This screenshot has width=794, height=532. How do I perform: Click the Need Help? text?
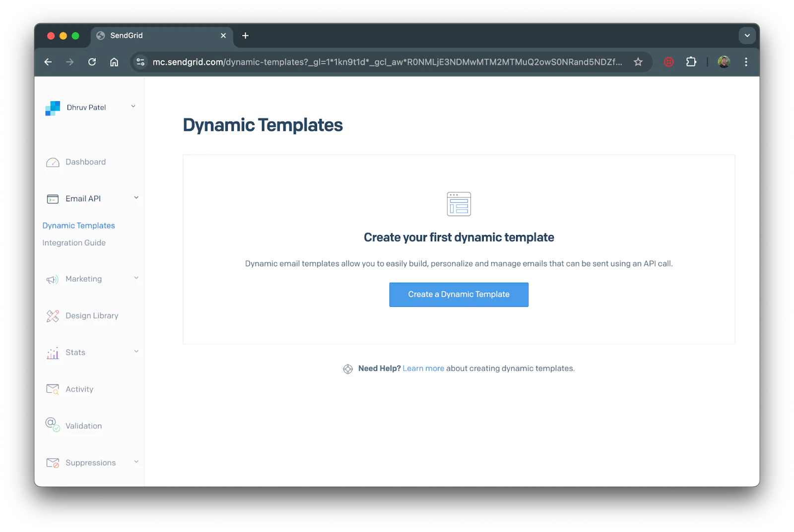tap(379, 369)
